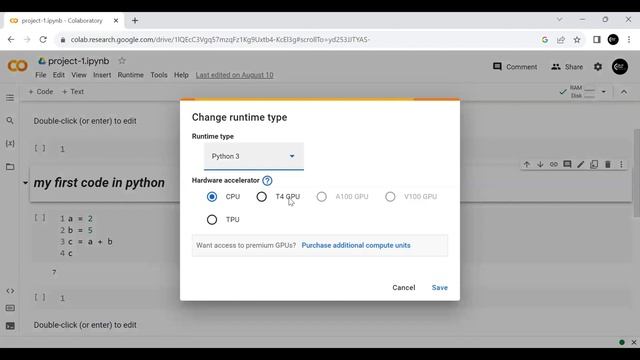Open the tab search dropdown chevron
This screenshot has height=360, width=640.
coord(560,20)
